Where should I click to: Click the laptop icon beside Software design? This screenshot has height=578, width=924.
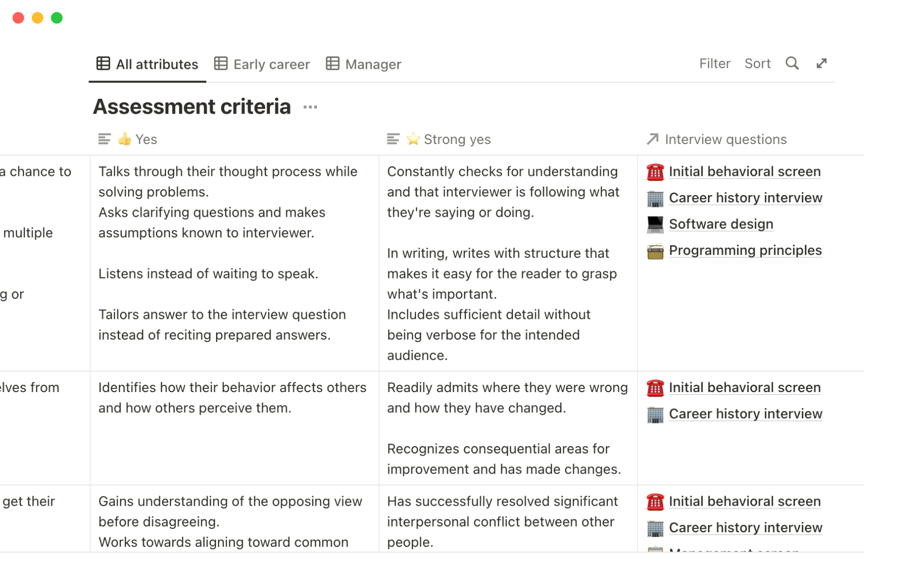point(655,224)
